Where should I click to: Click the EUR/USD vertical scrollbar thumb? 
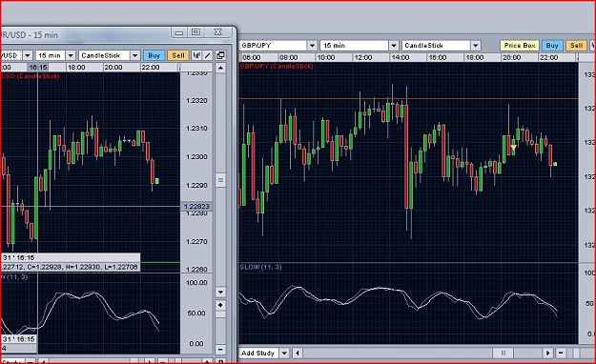[x=220, y=180]
